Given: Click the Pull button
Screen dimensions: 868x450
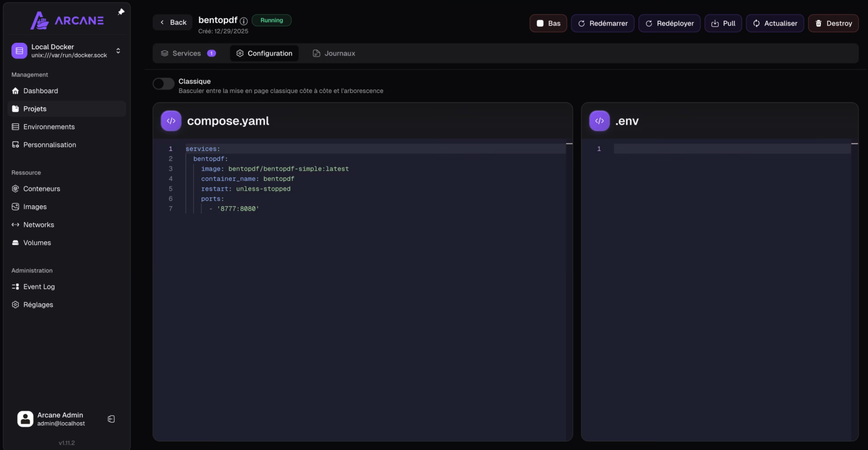Looking at the screenshot, I should [x=723, y=23].
